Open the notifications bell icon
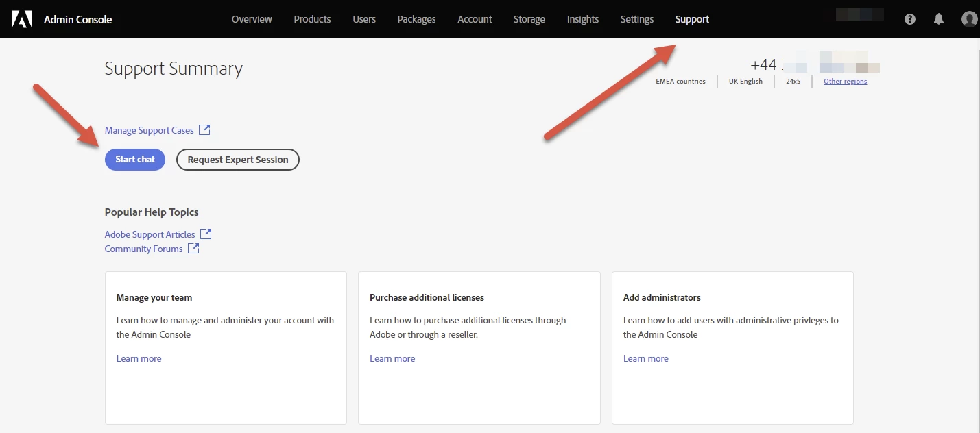 tap(939, 19)
